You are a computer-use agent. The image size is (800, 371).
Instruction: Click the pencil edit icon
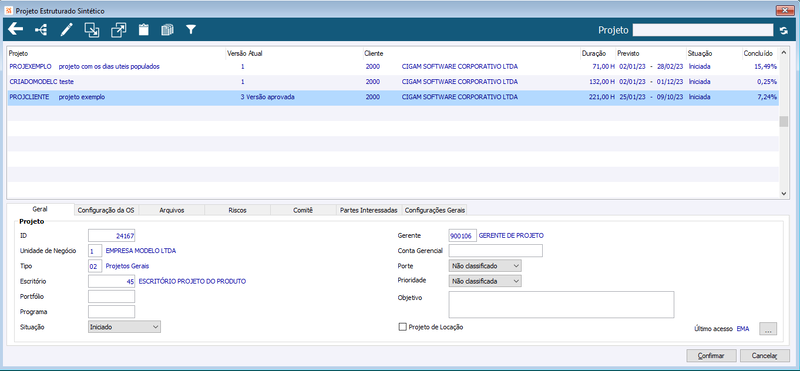point(66,31)
